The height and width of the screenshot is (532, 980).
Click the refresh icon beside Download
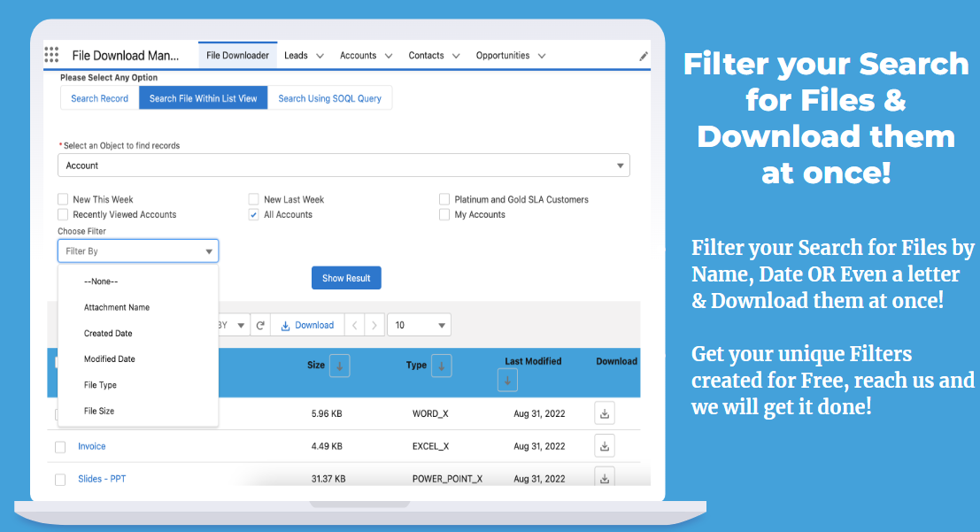(260, 325)
